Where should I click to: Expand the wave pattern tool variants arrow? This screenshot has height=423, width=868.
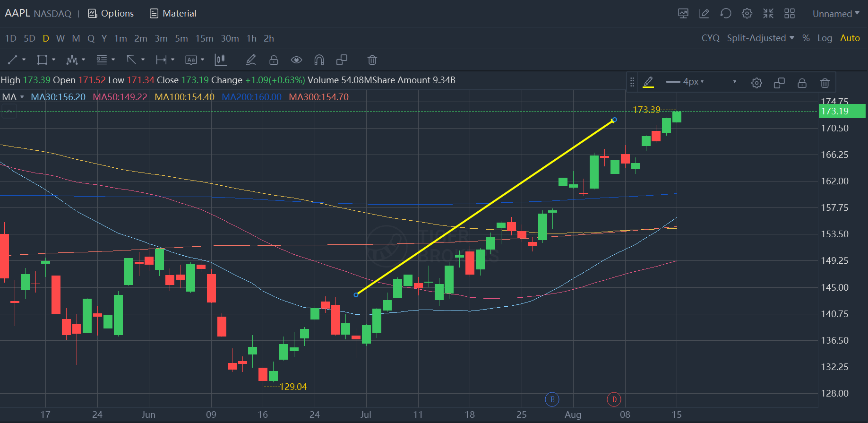83,60
